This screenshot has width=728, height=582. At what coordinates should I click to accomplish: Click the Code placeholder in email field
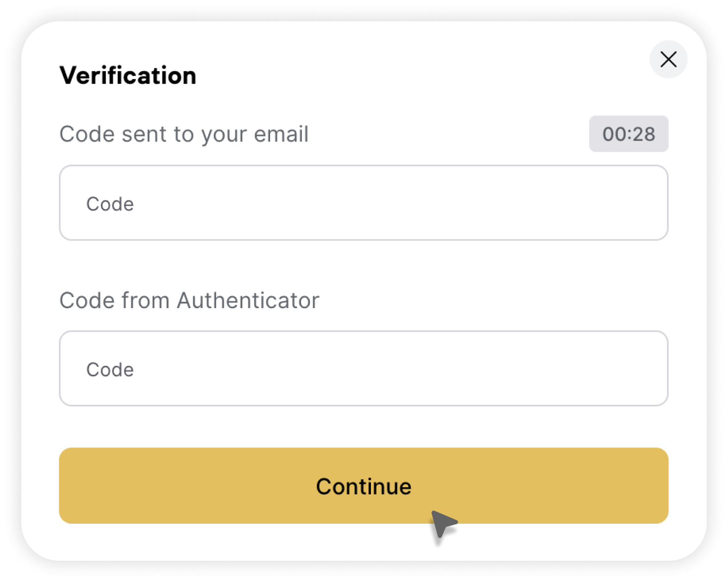[x=110, y=204]
